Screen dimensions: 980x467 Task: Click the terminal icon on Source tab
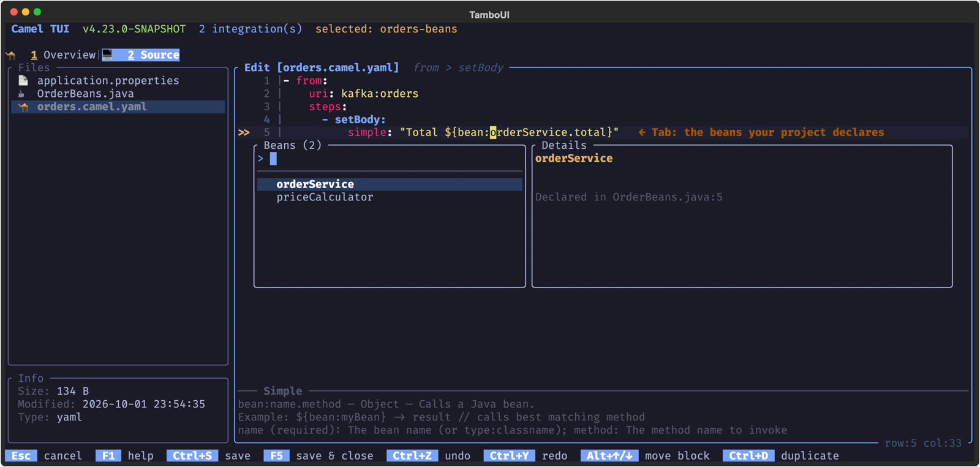coord(107,55)
